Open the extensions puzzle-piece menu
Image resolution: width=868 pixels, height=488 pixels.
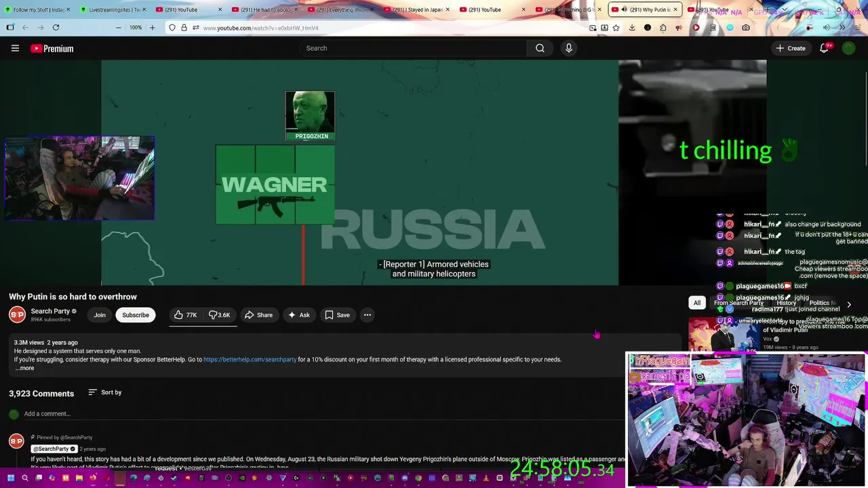[663, 28]
